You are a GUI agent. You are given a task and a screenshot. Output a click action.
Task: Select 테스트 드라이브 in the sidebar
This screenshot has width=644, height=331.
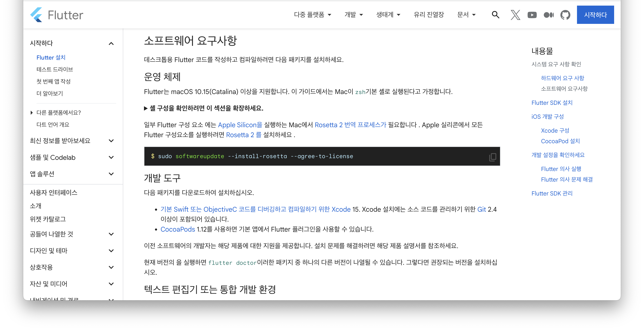point(55,70)
